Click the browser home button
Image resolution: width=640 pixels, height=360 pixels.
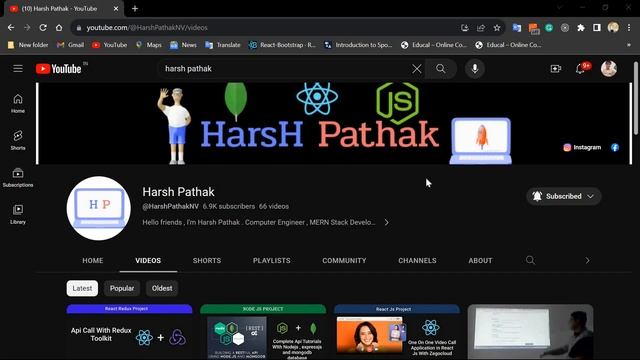tap(59, 28)
